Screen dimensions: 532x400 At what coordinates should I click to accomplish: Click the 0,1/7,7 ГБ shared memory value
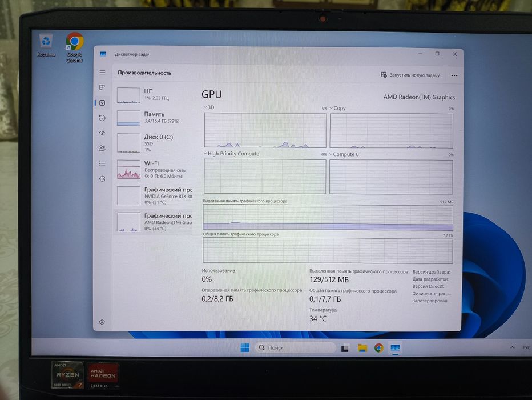pyautogui.click(x=325, y=299)
